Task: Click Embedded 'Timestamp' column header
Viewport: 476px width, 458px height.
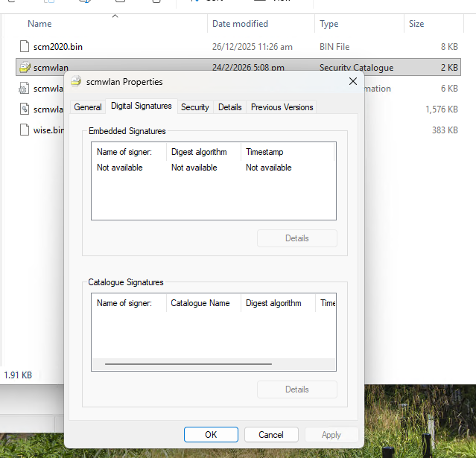Action: pyautogui.click(x=288, y=152)
